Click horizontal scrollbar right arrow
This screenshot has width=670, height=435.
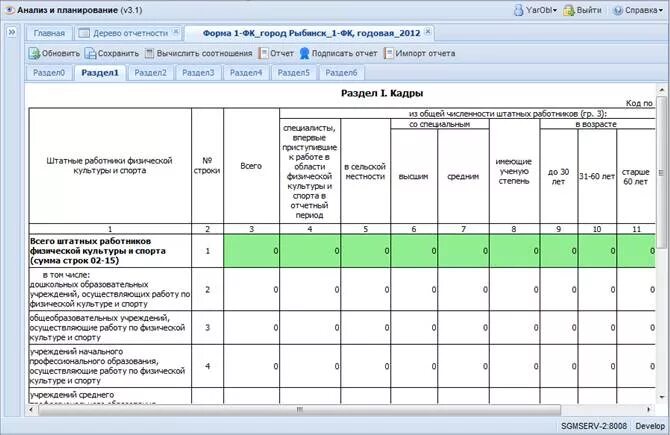pos(649,410)
